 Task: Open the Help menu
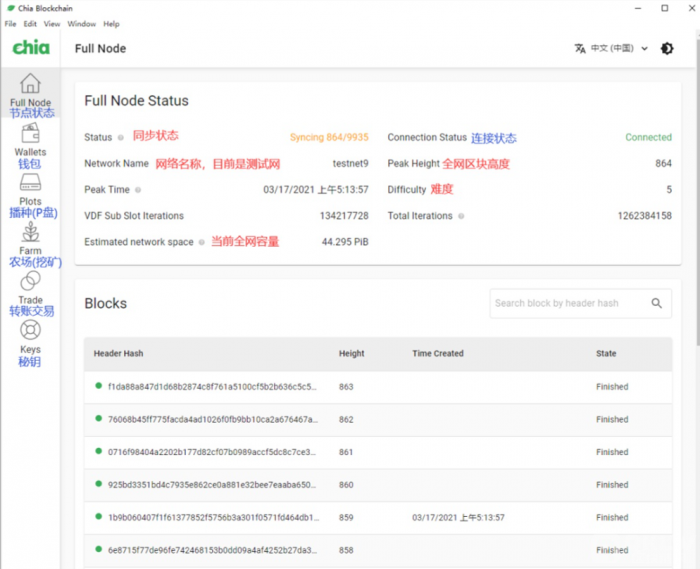[111, 24]
